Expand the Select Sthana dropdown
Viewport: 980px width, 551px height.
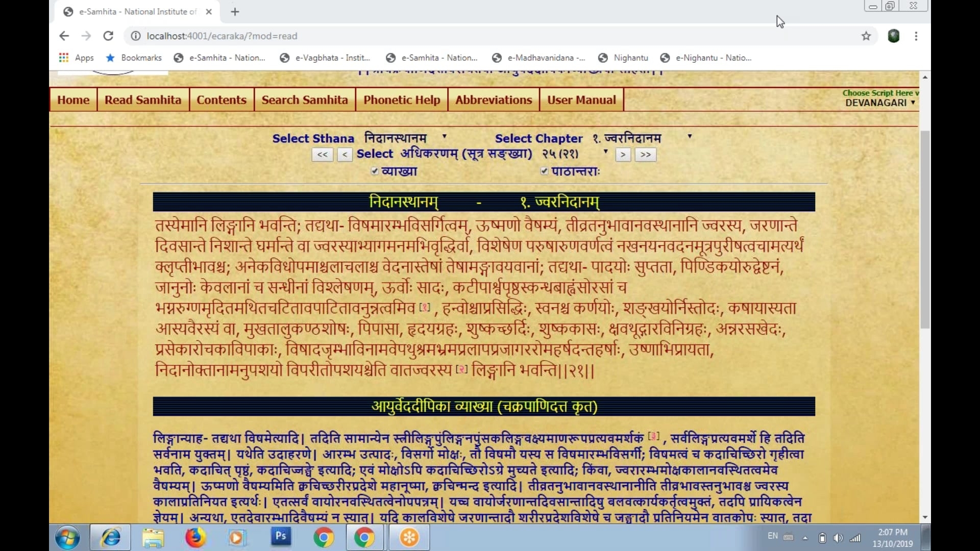pyautogui.click(x=405, y=138)
